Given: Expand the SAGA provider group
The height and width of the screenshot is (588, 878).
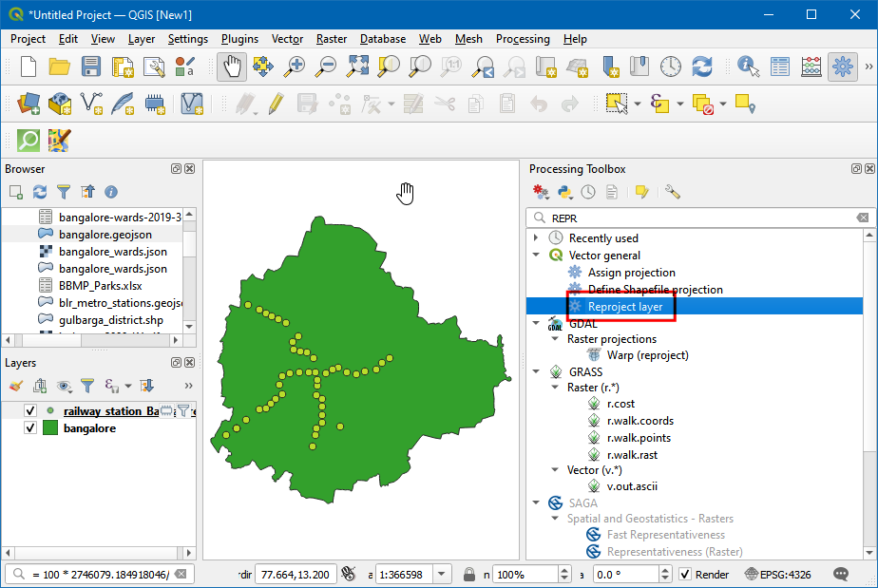Looking at the screenshot, I should tap(535, 503).
